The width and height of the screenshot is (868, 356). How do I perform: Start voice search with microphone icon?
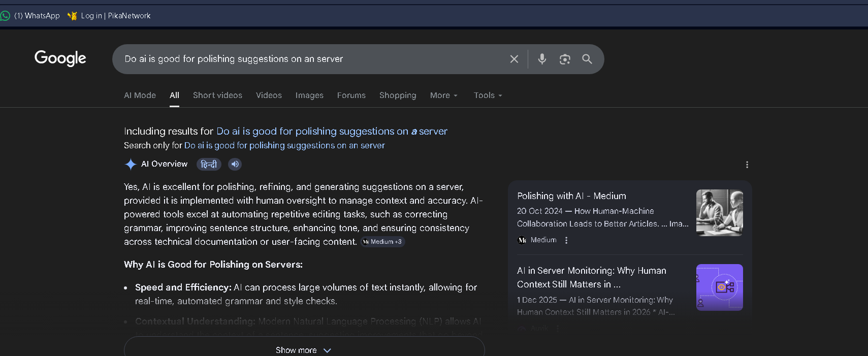pyautogui.click(x=542, y=59)
